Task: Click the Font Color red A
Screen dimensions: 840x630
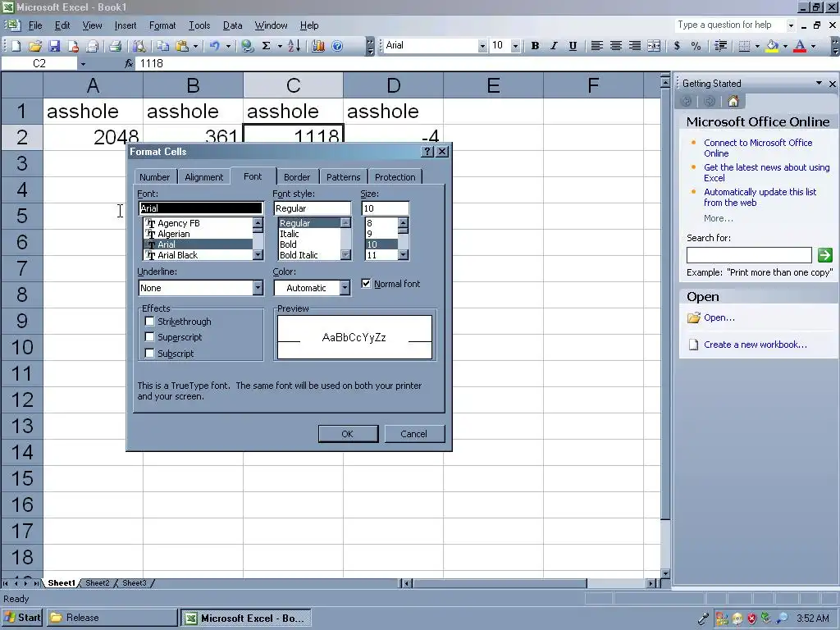Action: pos(800,46)
